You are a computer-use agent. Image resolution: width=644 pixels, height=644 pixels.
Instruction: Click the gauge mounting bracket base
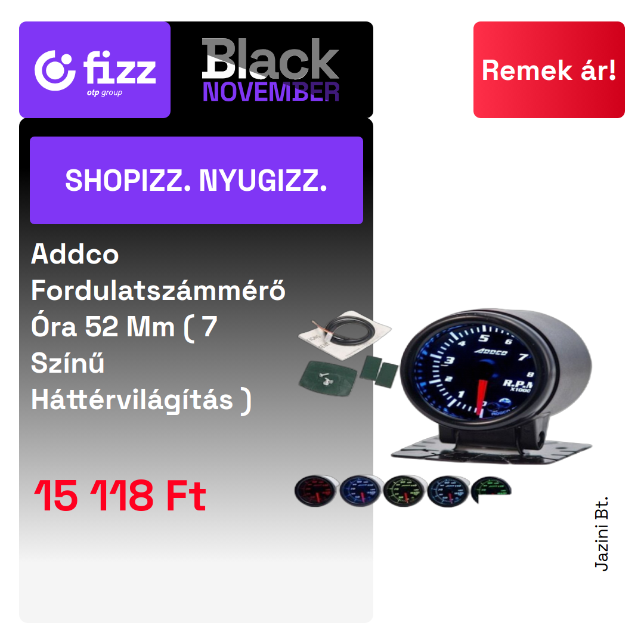click(x=491, y=450)
